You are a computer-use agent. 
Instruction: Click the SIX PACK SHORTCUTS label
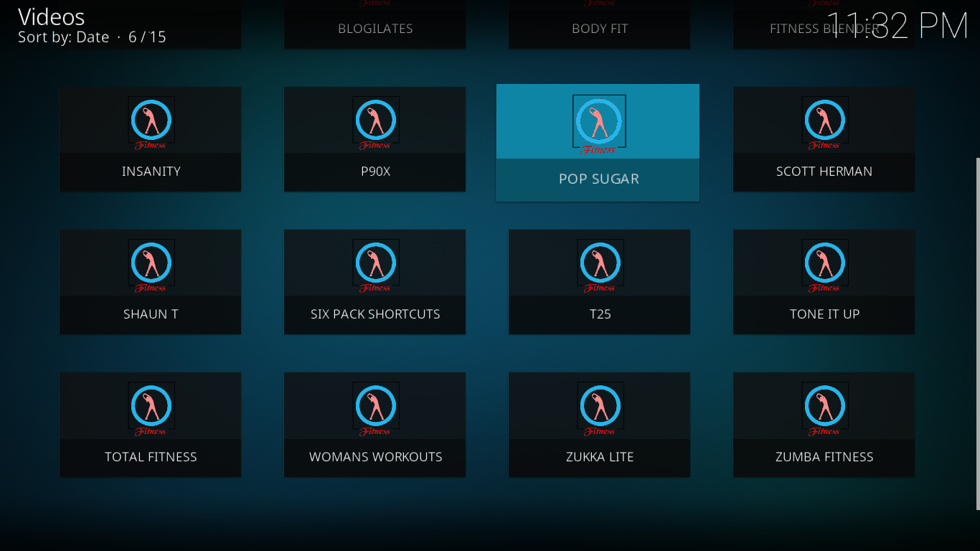pyautogui.click(x=375, y=314)
